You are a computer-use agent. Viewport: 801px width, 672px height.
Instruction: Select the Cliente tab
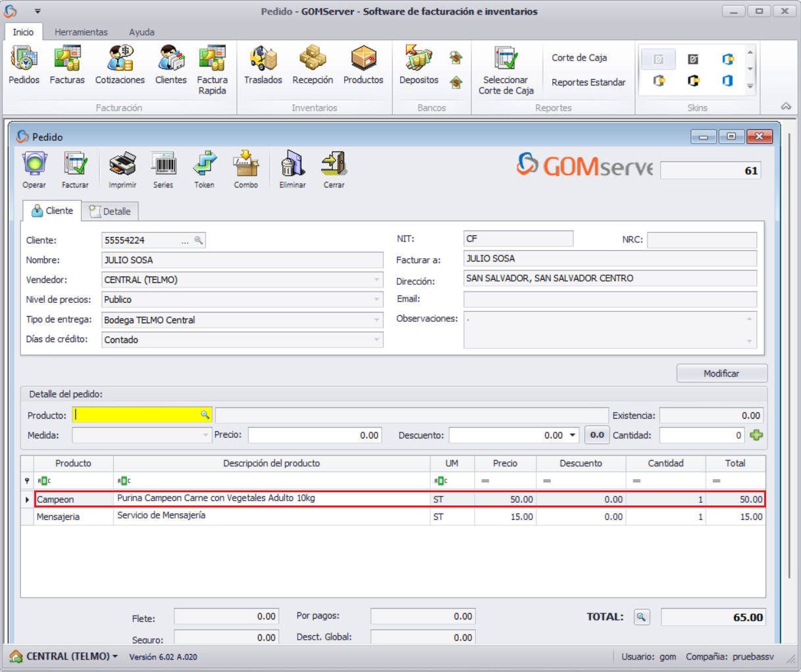52,211
